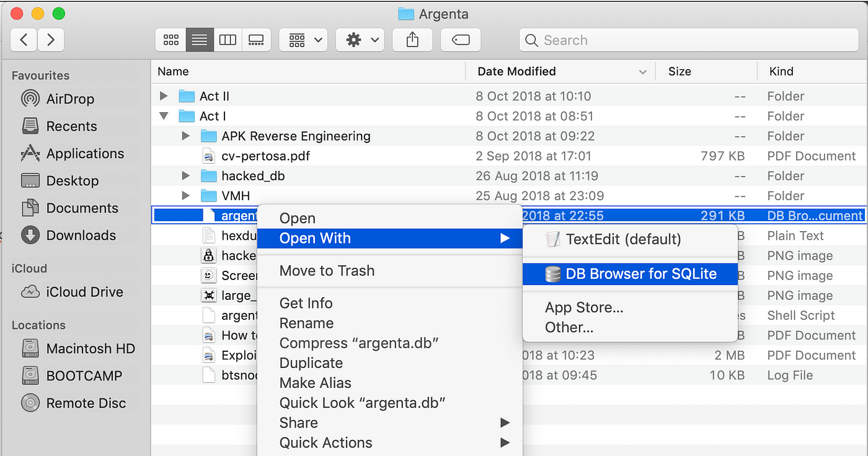Click the Share toolbar button

pos(412,40)
